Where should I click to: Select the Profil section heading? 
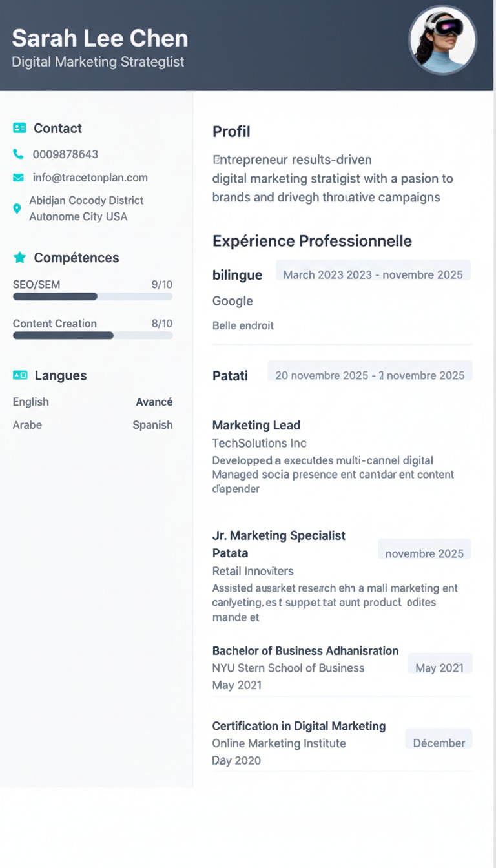[231, 132]
